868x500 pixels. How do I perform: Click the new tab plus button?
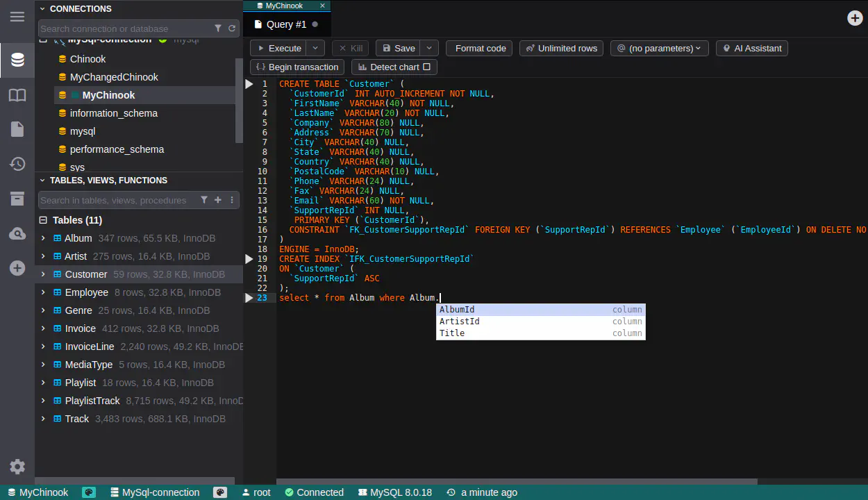[855, 18]
